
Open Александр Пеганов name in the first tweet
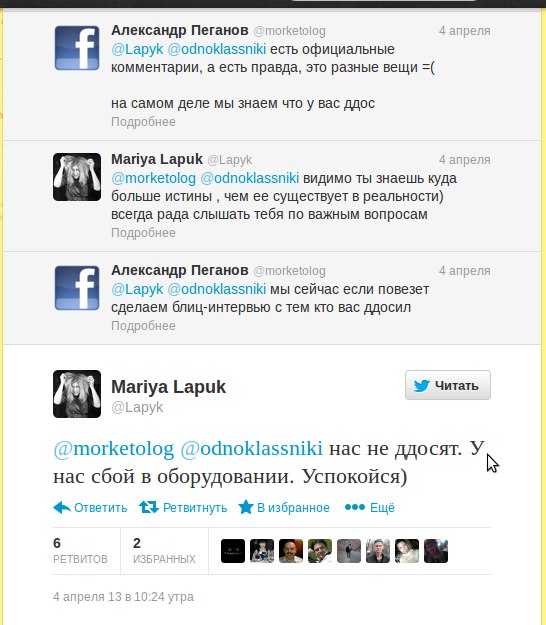coord(180,30)
